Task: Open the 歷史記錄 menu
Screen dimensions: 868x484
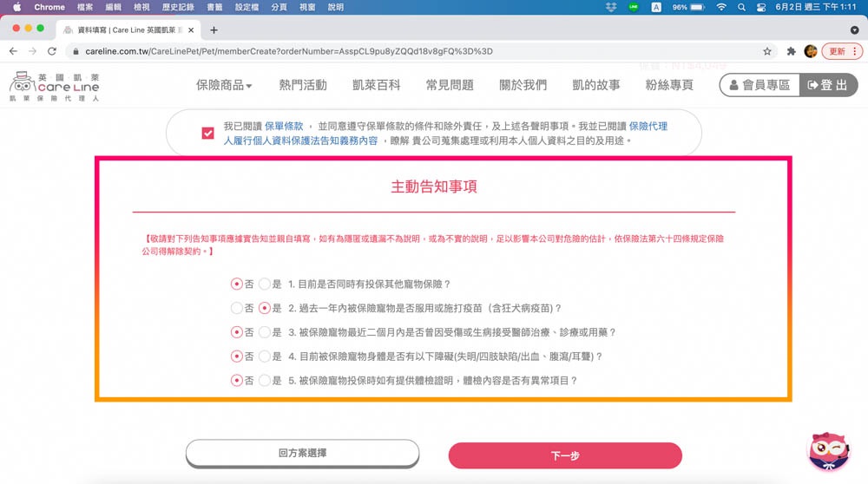Action: [178, 7]
